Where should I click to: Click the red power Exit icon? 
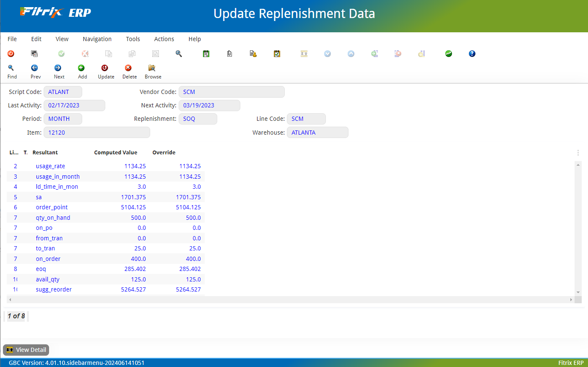click(11, 53)
